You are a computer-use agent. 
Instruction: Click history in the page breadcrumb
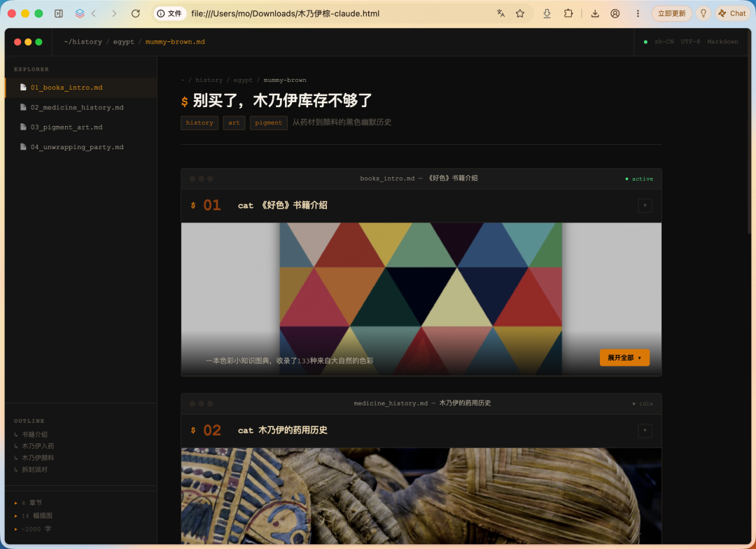(x=209, y=80)
